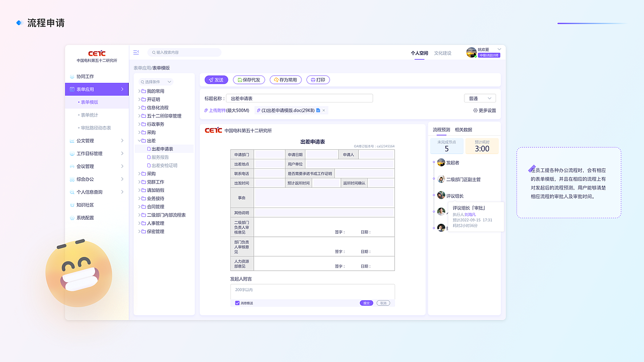Click the gear icon of 更多设置
This screenshot has height=362, width=644.
pyautogui.click(x=475, y=110)
